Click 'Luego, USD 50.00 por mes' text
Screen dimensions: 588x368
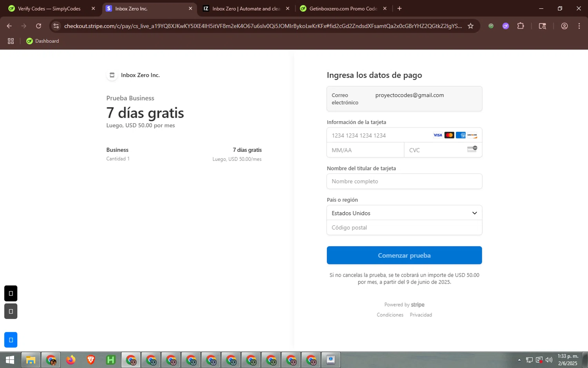[x=140, y=126]
